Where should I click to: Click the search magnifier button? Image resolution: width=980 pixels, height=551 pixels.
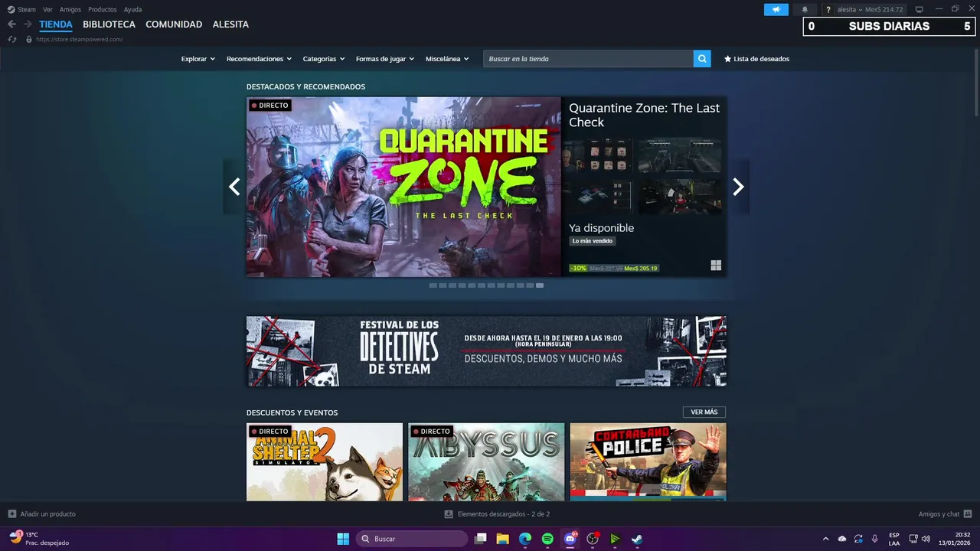[x=702, y=59]
